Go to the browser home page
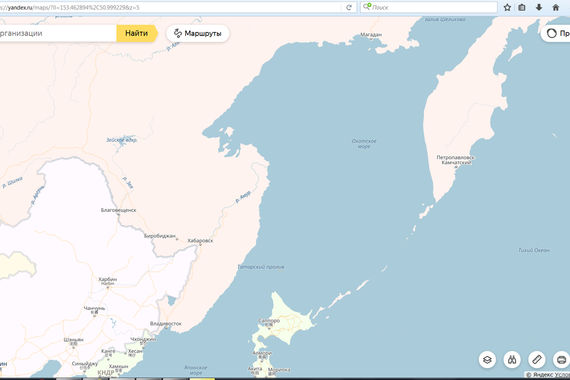 (x=555, y=7)
